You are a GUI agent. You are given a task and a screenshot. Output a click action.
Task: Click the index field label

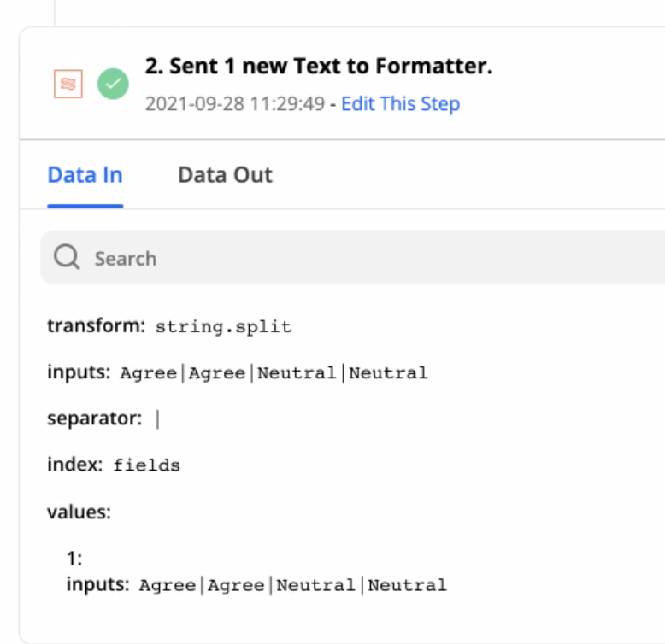pyautogui.click(x=74, y=465)
